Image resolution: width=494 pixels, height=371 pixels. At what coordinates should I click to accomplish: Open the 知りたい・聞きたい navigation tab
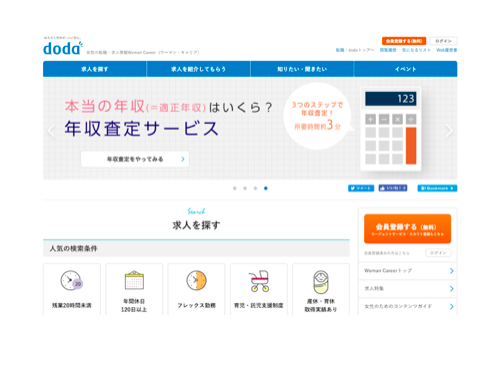point(302,69)
